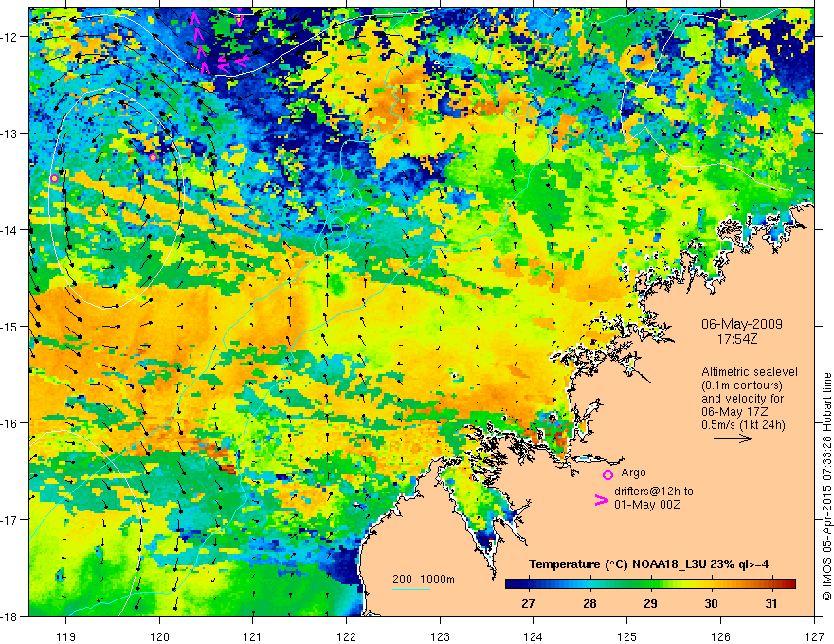Click the '01-May 00Z' text
The width and height of the screenshot is (834, 644).
coord(647,504)
